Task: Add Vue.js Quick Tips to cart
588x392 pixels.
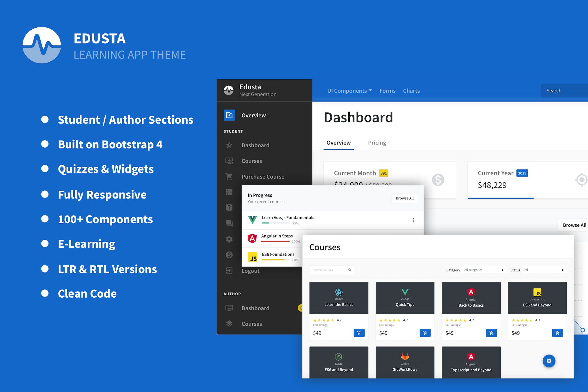Action: click(425, 333)
